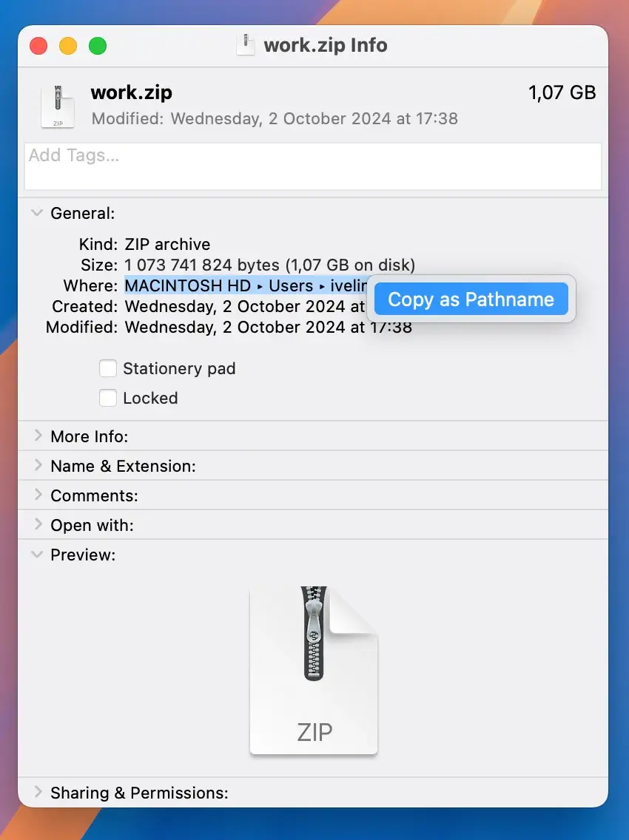Click the highlighted Where path text
Screen dimensions: 629x840
pos(246,285)
